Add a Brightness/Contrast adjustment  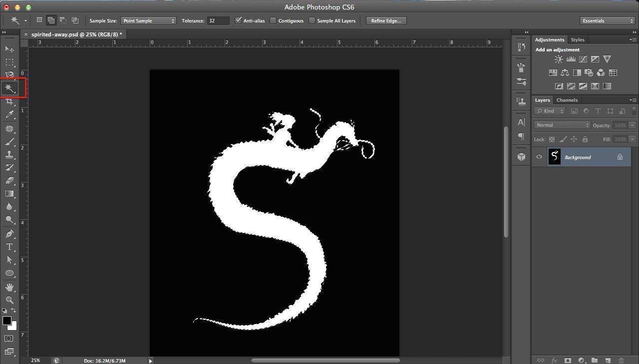pos(559,59)
